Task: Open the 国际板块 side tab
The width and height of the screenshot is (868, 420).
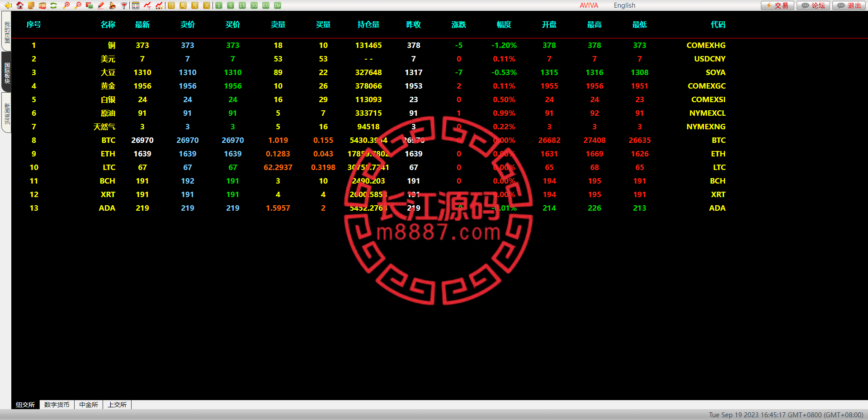Action: pos(7,72)
